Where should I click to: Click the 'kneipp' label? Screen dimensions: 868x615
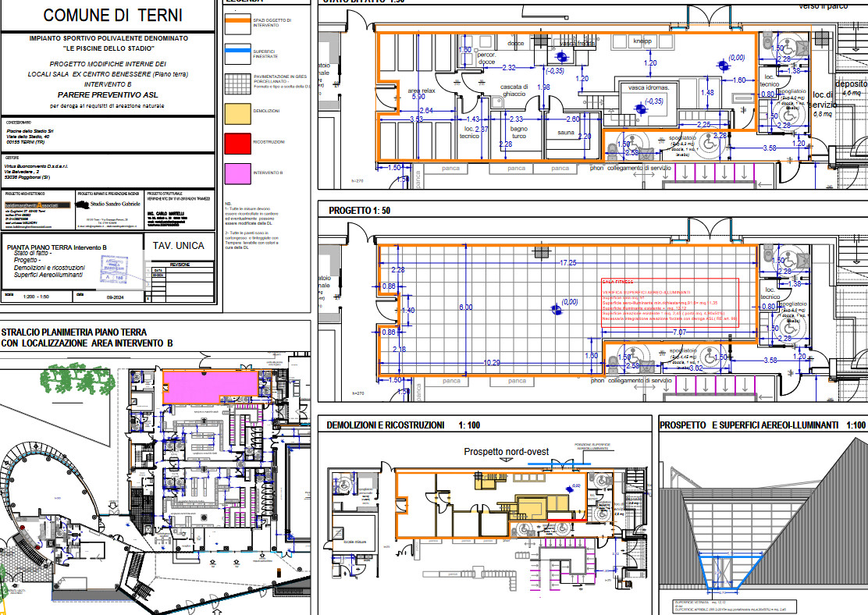(x=642, y=41)
